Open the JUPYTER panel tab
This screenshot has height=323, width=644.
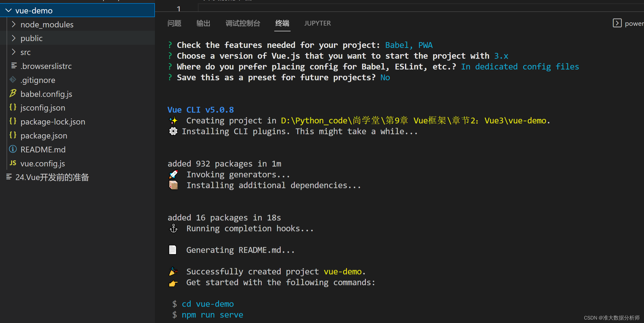click(317, 23)
